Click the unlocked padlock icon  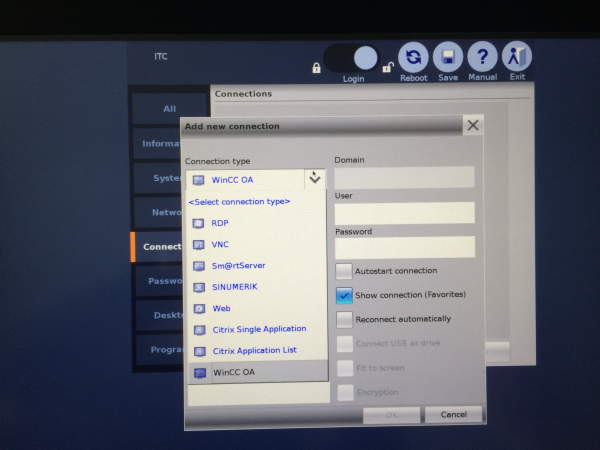tap(388, 67)
